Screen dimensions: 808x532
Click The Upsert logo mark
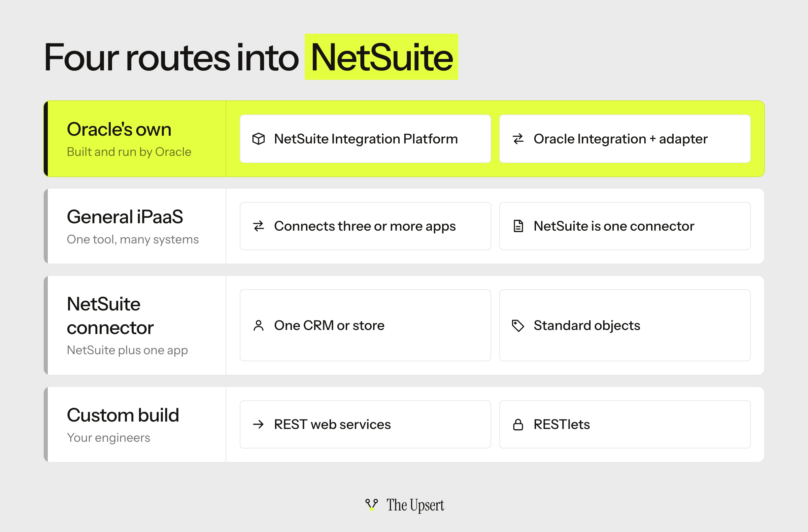pos(372,505)
